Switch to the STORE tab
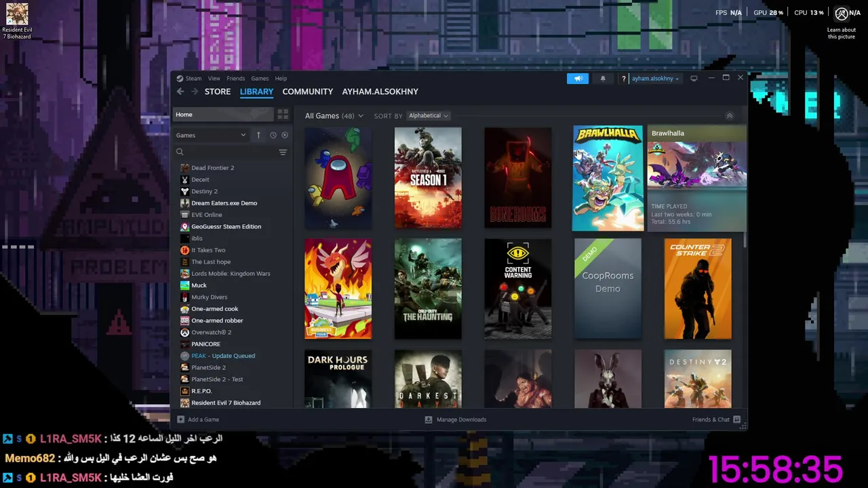 (218, 91)
